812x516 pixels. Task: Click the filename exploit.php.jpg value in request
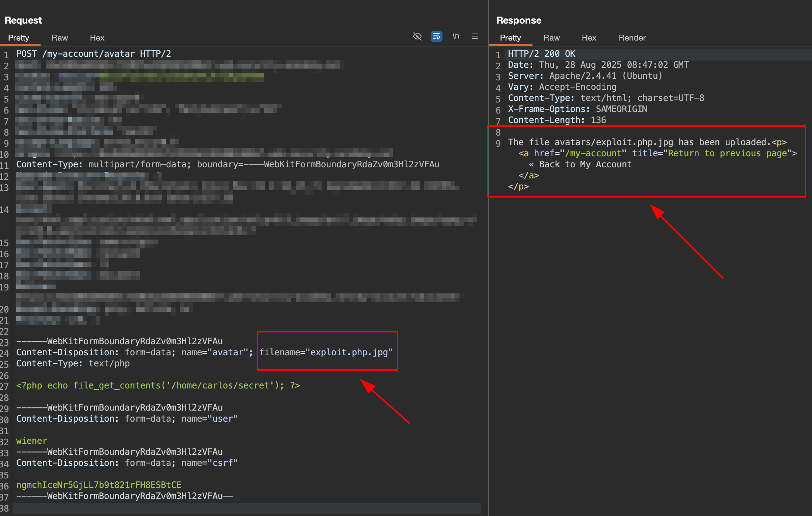(349, 352)
